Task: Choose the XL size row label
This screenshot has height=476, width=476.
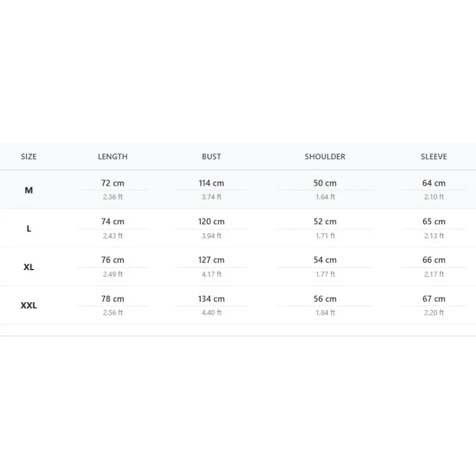Action: click(x=29, y=267)
